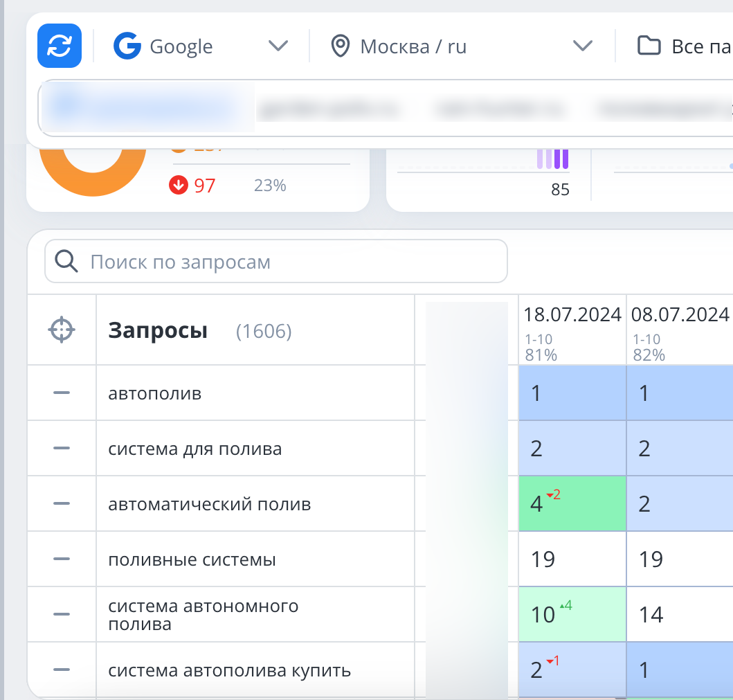Open the система для полива query
This screenshot has width=733, height=700.
(195, 449)
